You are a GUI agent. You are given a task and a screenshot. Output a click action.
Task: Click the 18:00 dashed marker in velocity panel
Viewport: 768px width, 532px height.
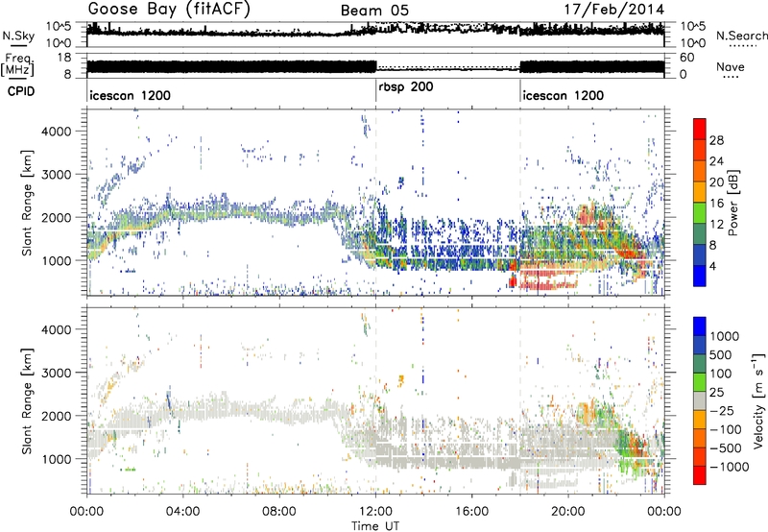[520, 400]
